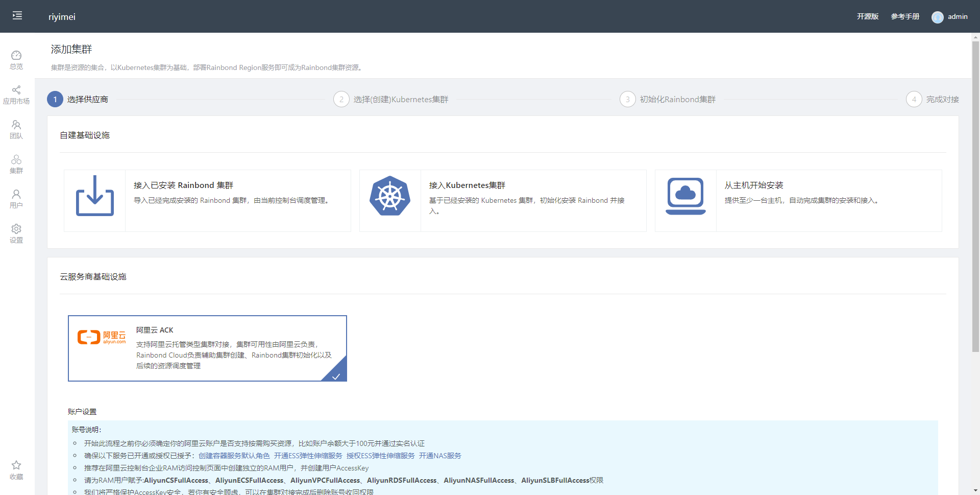
Task: Click the 账户设置 heading
Action: tap(82, 412)
